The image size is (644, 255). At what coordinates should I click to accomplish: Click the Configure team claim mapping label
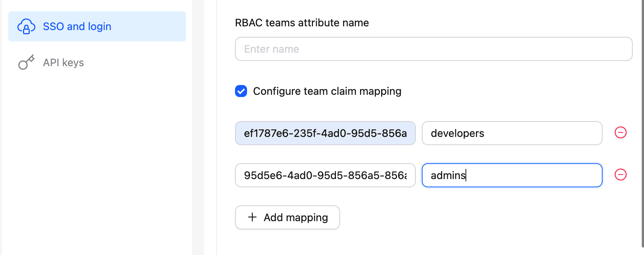pos(327,91)
